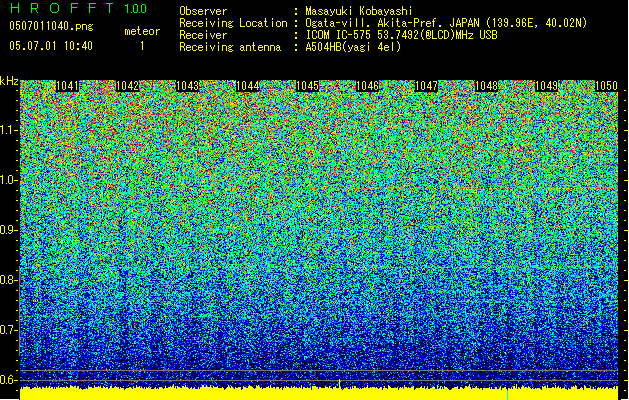Viewport: 629px width, 400px height.
Task: Click the date stamp 05.07.01 10:40
Action: tap(51, 46)
